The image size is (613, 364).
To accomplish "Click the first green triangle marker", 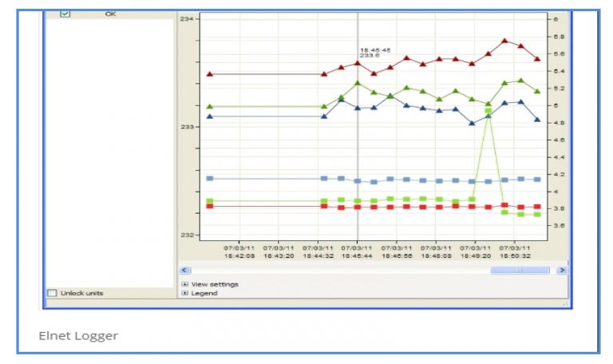I will click(x=210, y=106).
